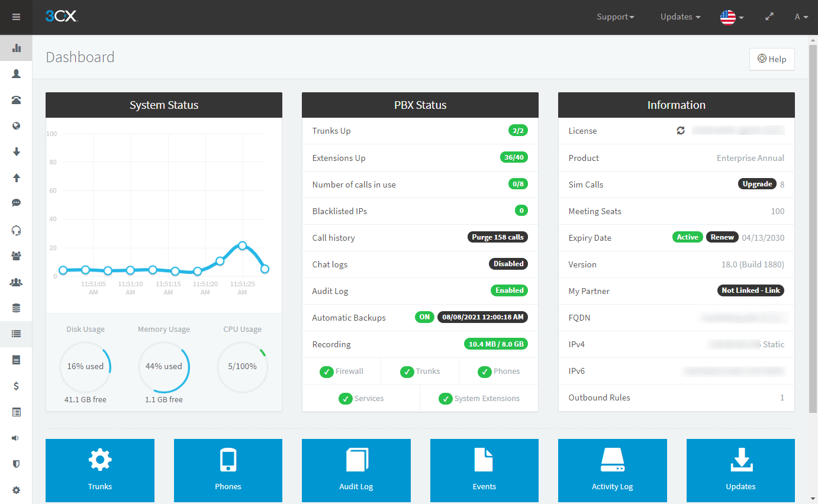Enable Chat logs marked Disabled
Image resolution: width=818 pixels, height=504 pixels.
pyautogui.click(x=508, y=264)
